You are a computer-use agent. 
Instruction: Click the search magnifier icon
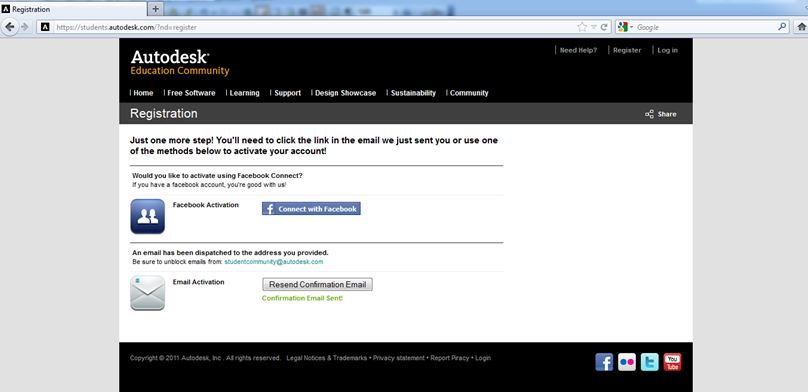782,27
